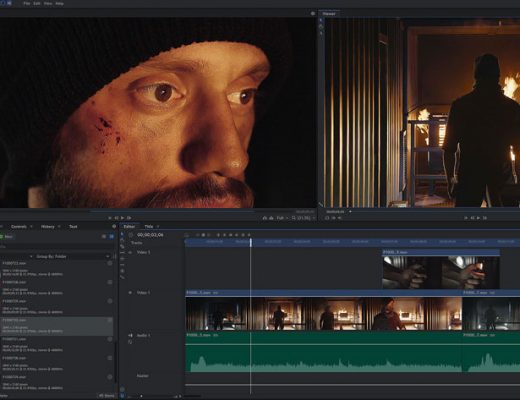Image resolution: width=520 pixels, height=400 pixels.
Task: Open the Edit menu
Action: pos(37,3)
